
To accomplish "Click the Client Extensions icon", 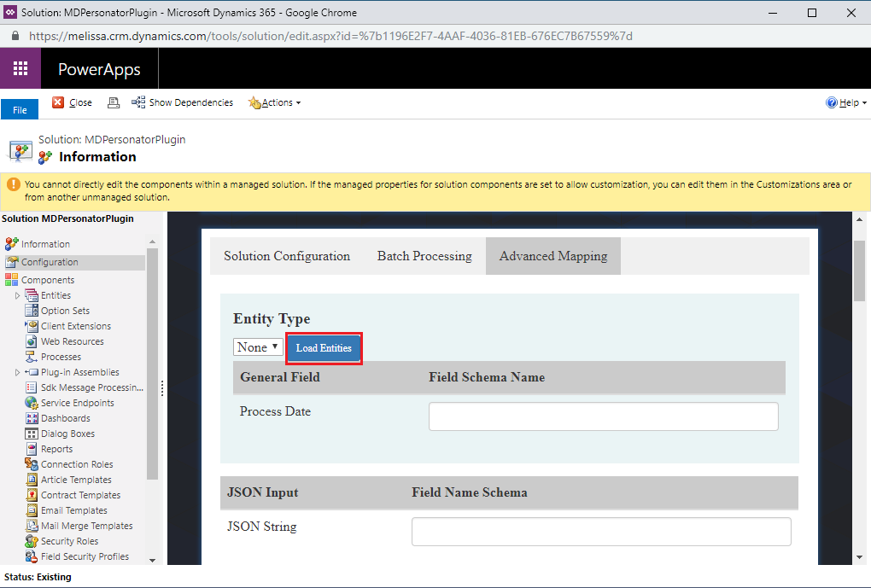I will click(32, 326).
